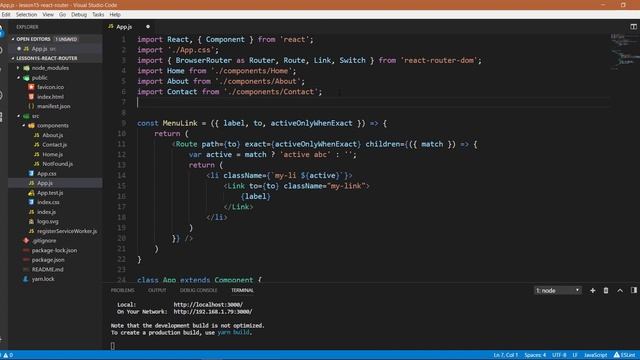Open README.md file

click(x=47, y=270)
